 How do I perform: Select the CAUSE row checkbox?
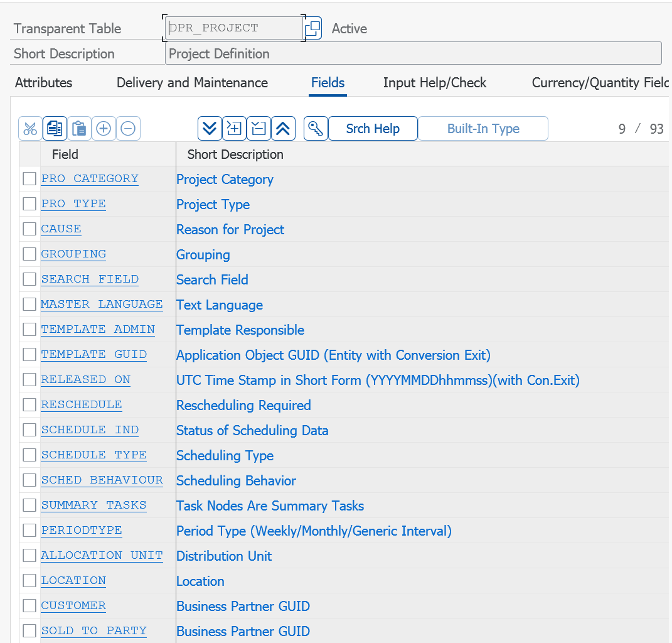pos(29,229)
